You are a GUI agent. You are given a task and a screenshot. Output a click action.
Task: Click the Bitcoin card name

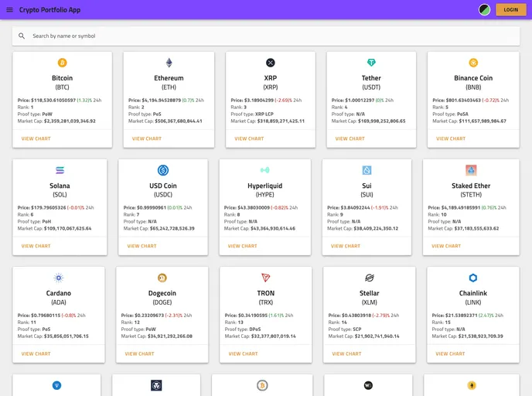[x=62, y=78]
